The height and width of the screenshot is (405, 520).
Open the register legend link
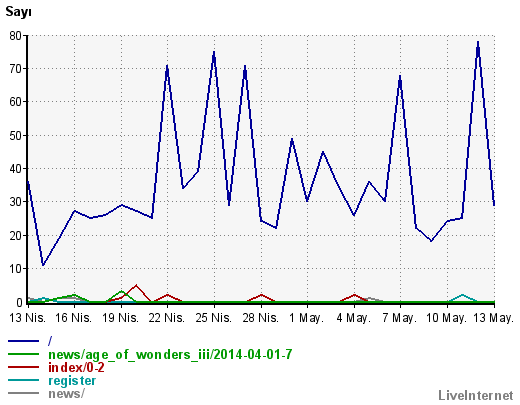tap(72, 381)
